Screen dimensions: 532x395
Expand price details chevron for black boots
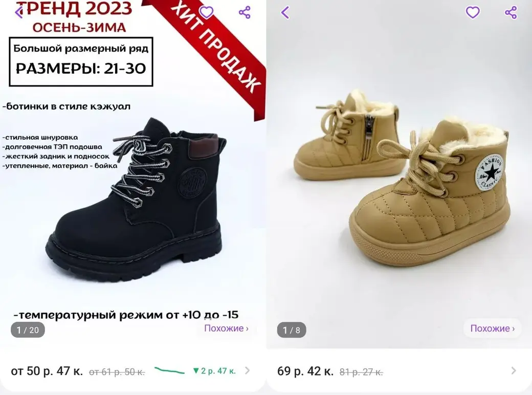tap(248, 371)
